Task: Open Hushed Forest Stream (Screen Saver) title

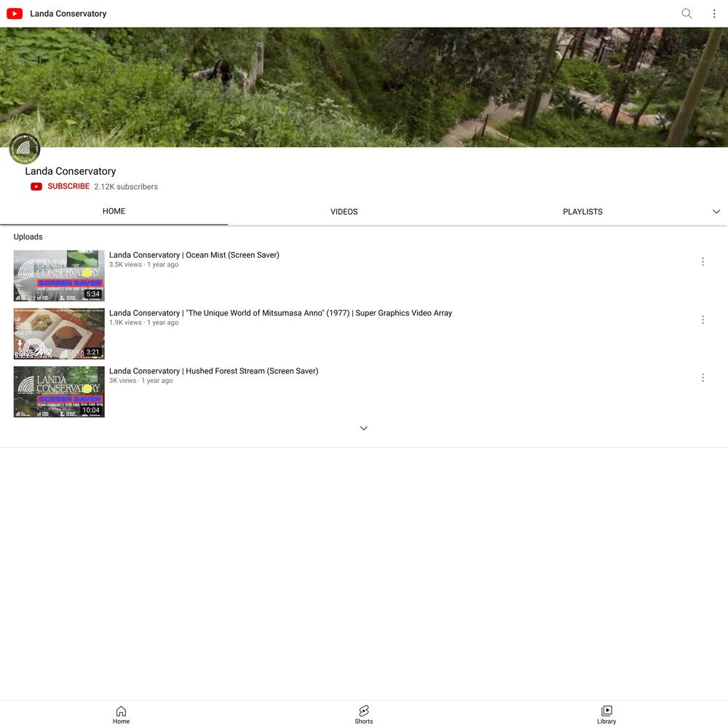Action: point(213,371)
